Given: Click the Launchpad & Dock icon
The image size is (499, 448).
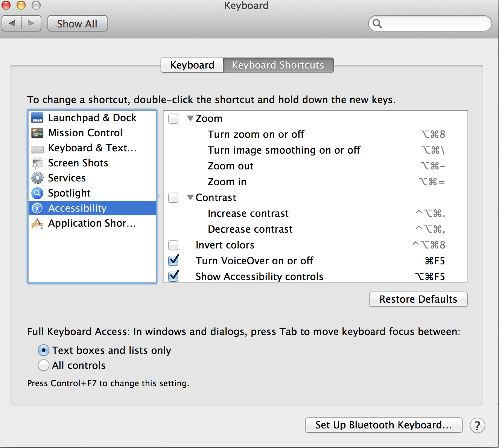Looking at the screenshot, I should pyautogui.click(x=37, y=118).
